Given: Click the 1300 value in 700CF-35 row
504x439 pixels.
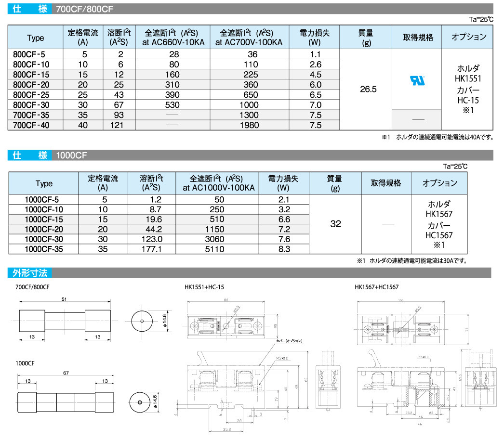Looking at the screenshot, I should (x=250, y=115).
